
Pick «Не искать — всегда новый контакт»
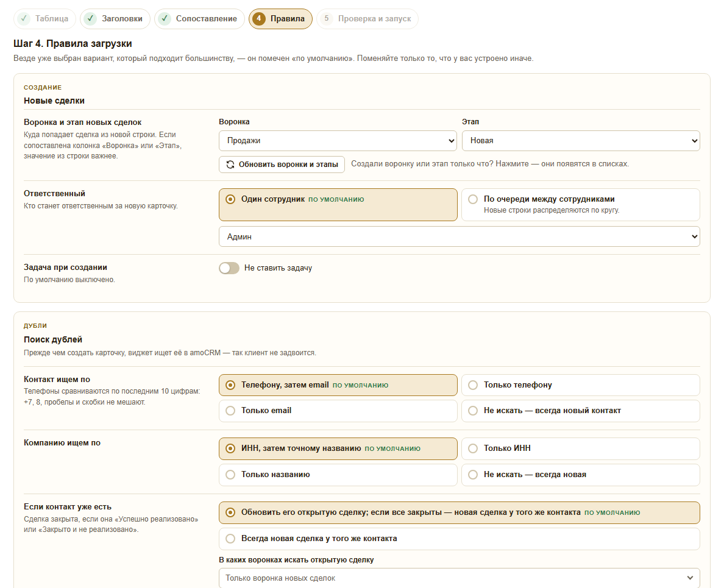point(581,411)
